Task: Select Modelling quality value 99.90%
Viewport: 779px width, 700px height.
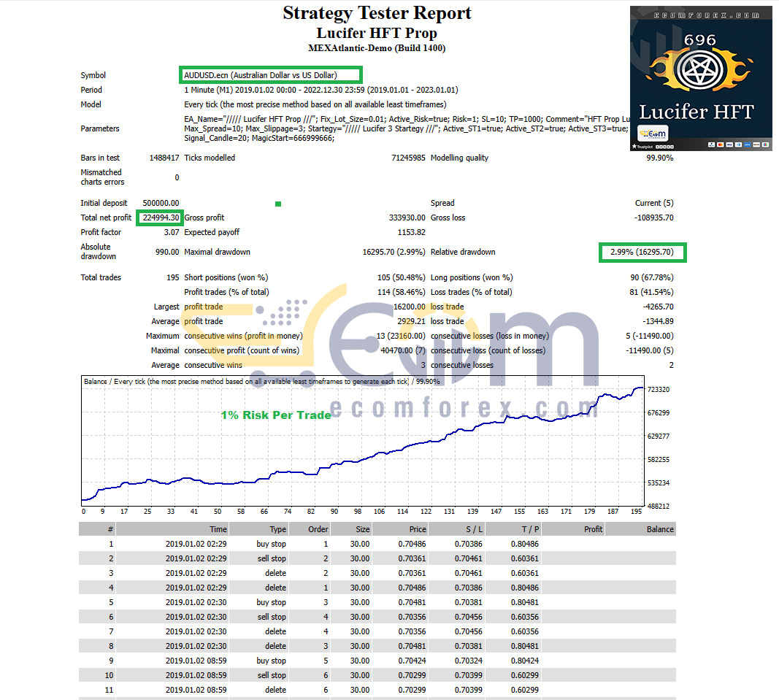Action: click(x=660, y=158)
